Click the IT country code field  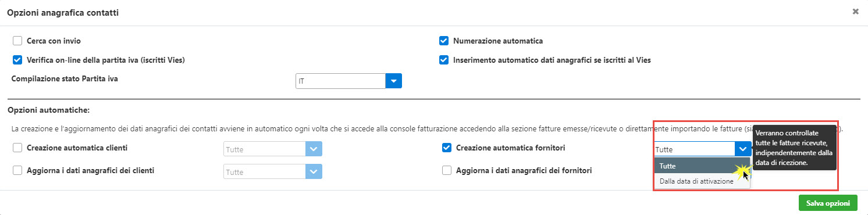pyautogui.click(x=341, y=81)
